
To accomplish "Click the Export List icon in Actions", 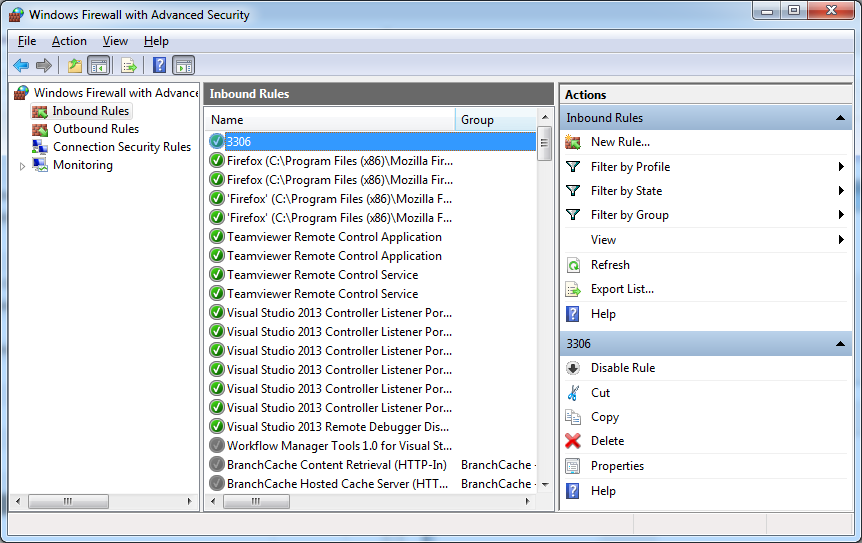I will 573,289.
